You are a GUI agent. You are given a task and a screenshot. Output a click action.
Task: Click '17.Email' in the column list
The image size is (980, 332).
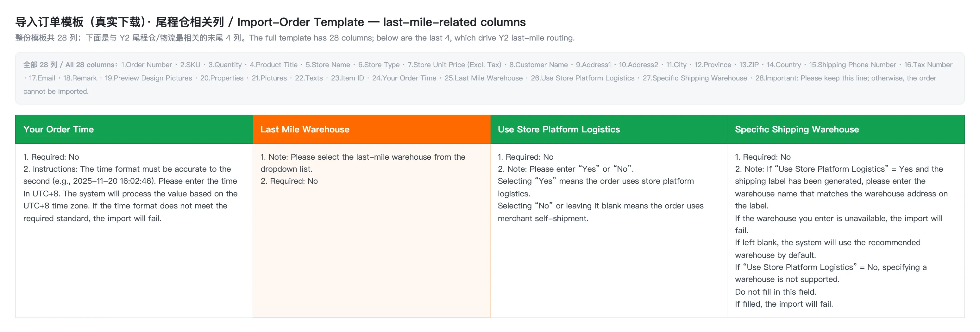point(42,78)
